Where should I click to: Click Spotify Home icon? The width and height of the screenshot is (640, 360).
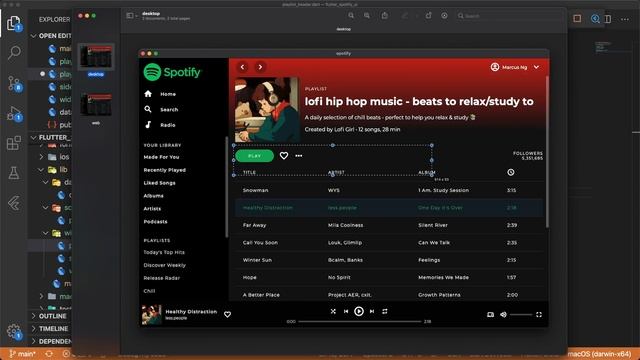click(x=148, y=94)
